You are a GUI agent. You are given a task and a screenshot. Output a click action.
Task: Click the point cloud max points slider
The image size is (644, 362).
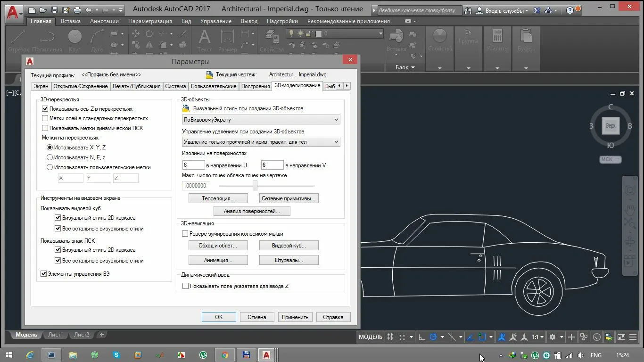[x=255, y=186]
